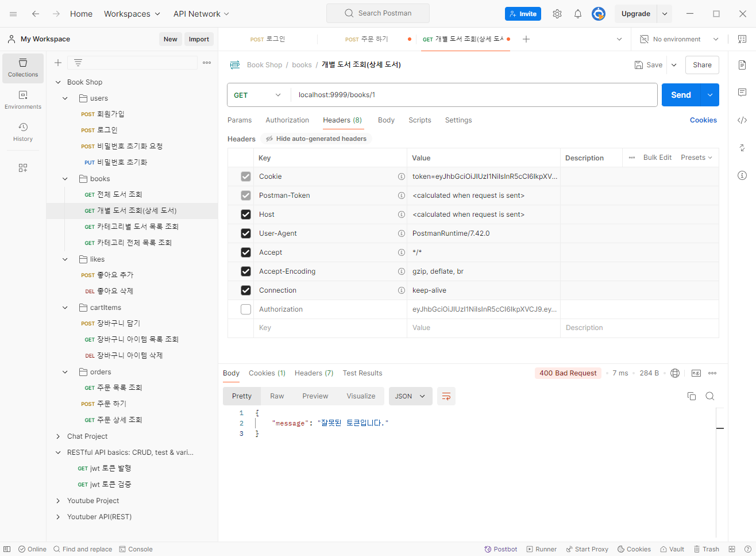Open the JSON response format dropdown
Viewport: 756px width, 556px height.
tap(410, 396)
